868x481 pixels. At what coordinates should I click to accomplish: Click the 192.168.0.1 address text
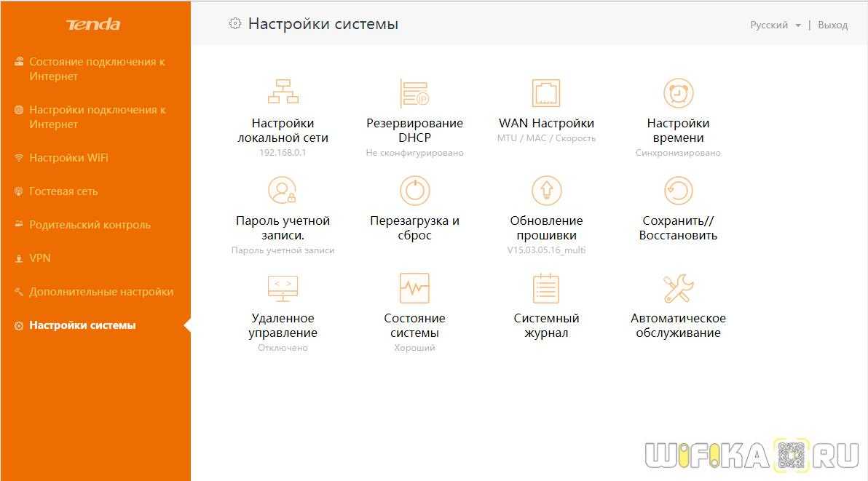283,153
